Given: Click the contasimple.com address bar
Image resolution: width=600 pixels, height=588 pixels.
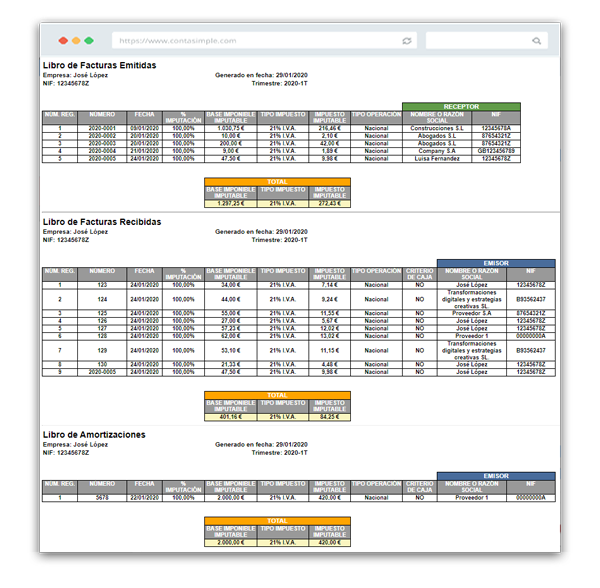Looking at the screenshot, I should 264,41.
